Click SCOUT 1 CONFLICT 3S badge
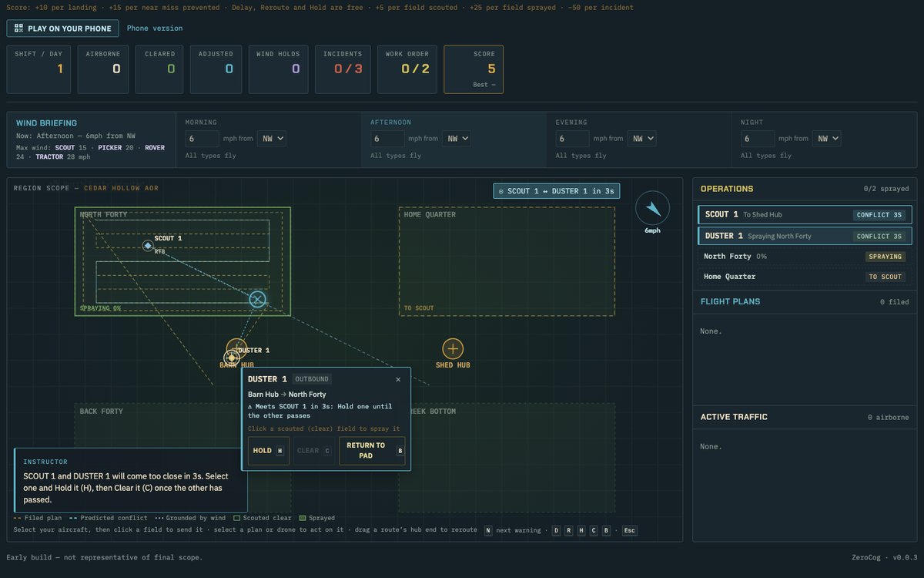 click(x=879, y=215)
